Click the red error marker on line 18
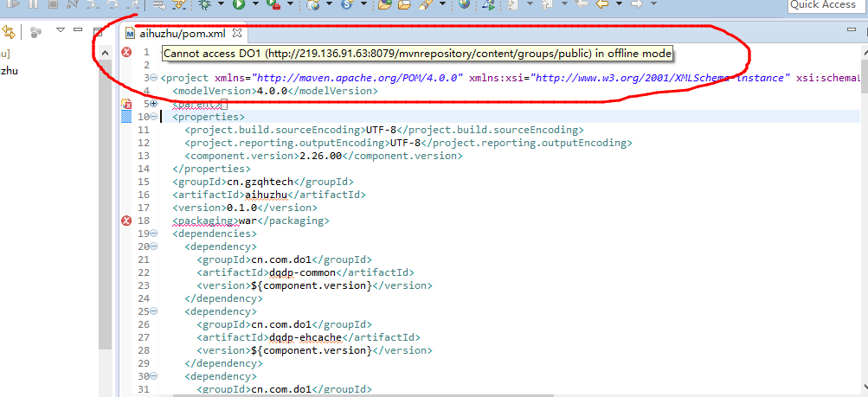 (126, 221)
